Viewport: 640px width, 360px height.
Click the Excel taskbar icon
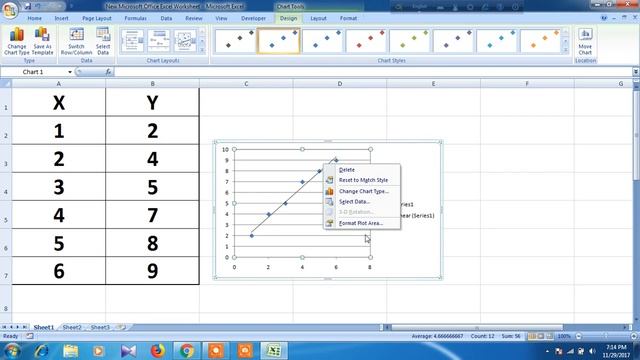point(274,351)
